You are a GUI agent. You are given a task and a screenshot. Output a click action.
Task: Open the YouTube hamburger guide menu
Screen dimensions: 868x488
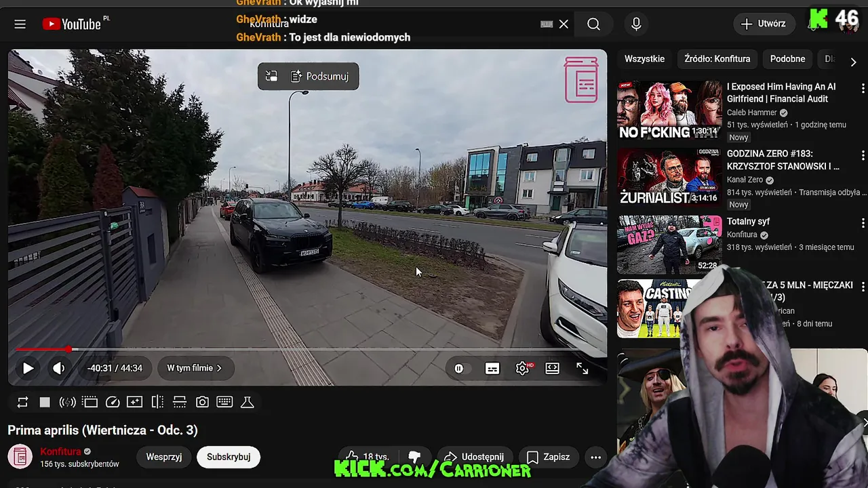[20, 24]
